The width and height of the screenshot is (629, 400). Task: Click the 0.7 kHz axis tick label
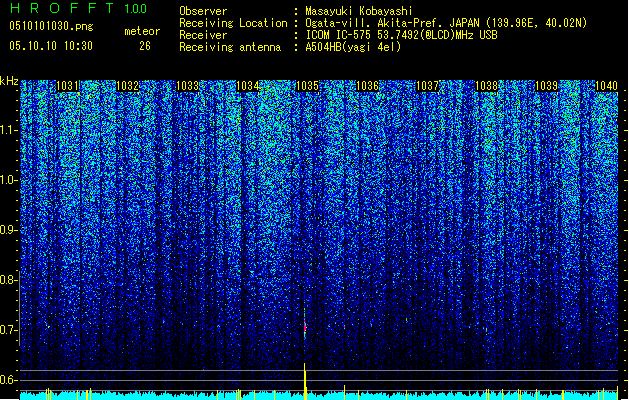pyautogui.click(x=9, y=330)
